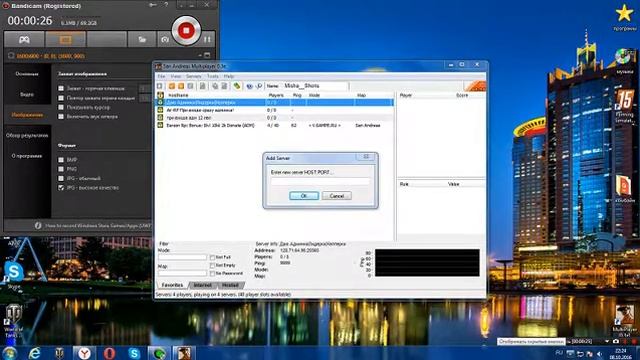Click the first SA-MP toolbar icon
The image size is (640, 360).
tap(160, 86)
